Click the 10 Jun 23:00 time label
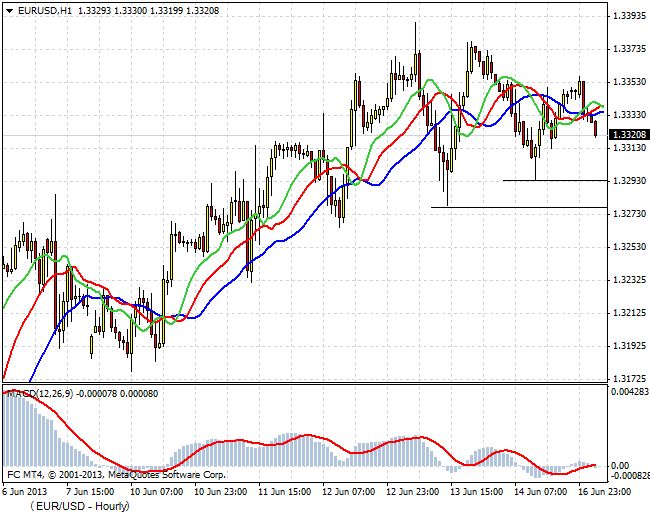This screenshot has width=651, height=519. tap(221, 492)
